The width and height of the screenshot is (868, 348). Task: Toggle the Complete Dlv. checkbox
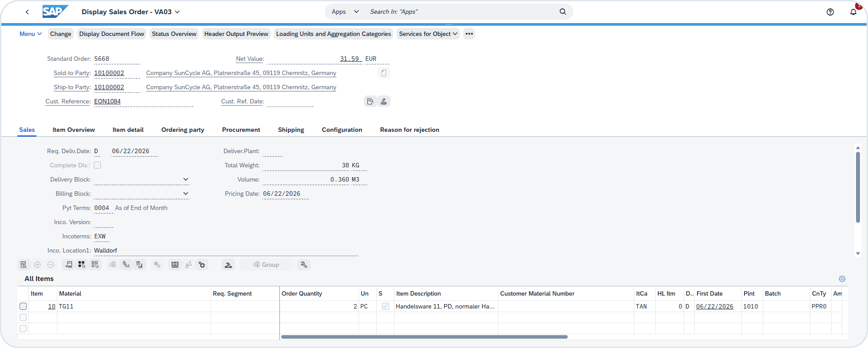click(x=97, y=165)
